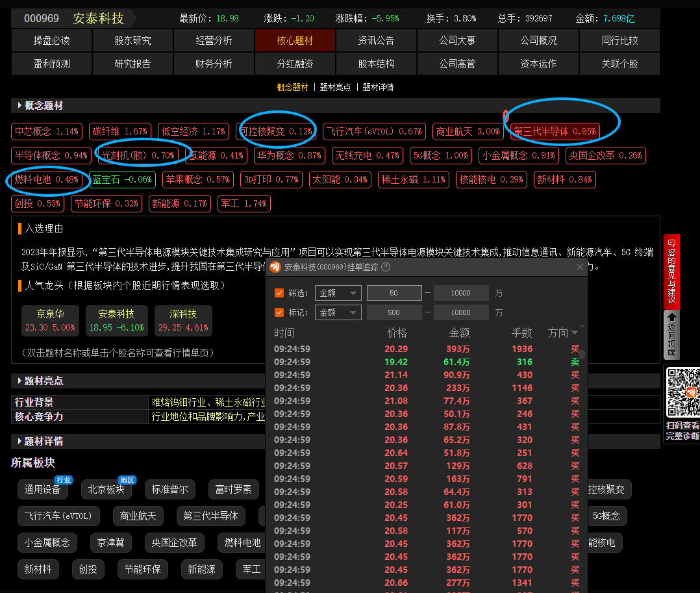Screen dimensions: 700x593
Task: Click the 返回顶端 back-to-top arrow button
Action: pos(671,334)
